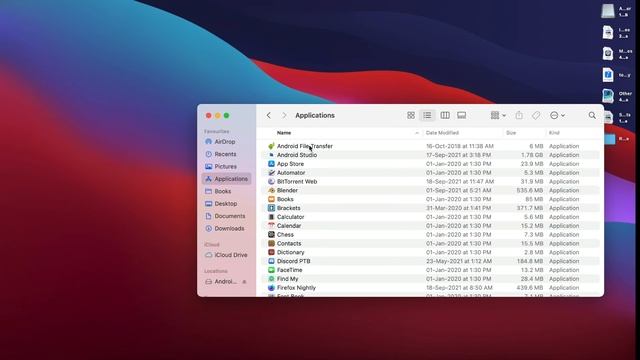Close the Finder window
640x360 pixels.
pyautogui.click(x=209, y=116)
